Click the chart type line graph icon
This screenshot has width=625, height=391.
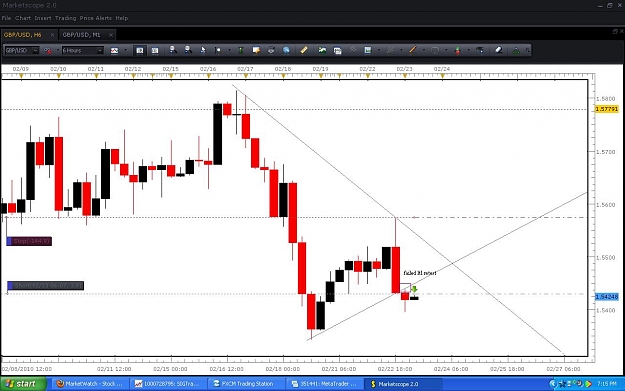click(x=114, y=51)
